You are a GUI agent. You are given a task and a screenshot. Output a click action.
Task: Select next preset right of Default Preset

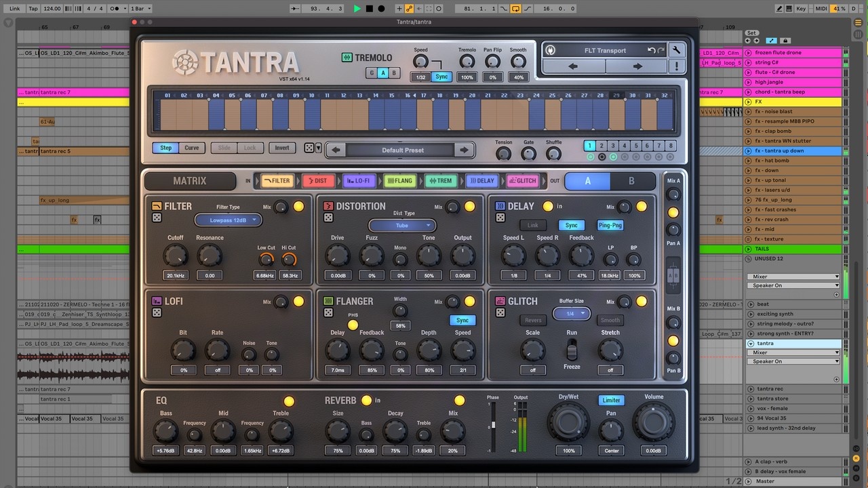[464, 150]
